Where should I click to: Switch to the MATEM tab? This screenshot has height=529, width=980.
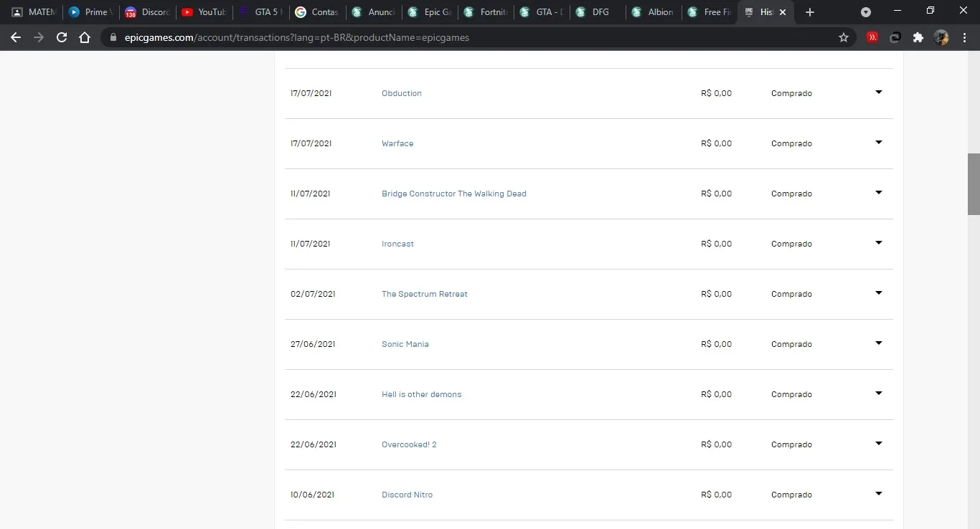(x=34, y=12)
